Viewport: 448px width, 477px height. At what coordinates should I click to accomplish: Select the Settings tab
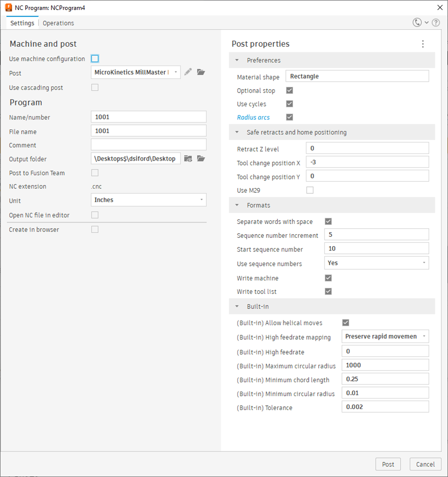click(x=22, y=23)
